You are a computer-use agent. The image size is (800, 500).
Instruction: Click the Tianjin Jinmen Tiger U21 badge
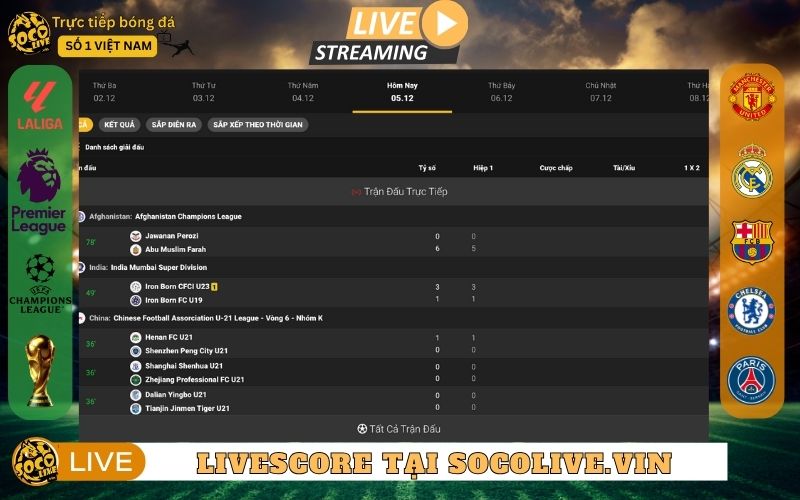[136, 409]
